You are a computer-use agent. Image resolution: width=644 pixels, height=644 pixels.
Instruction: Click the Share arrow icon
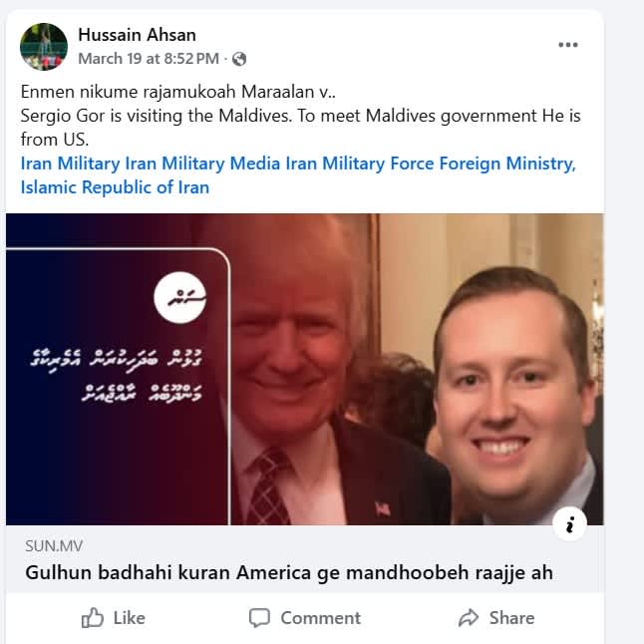[469, 618]
